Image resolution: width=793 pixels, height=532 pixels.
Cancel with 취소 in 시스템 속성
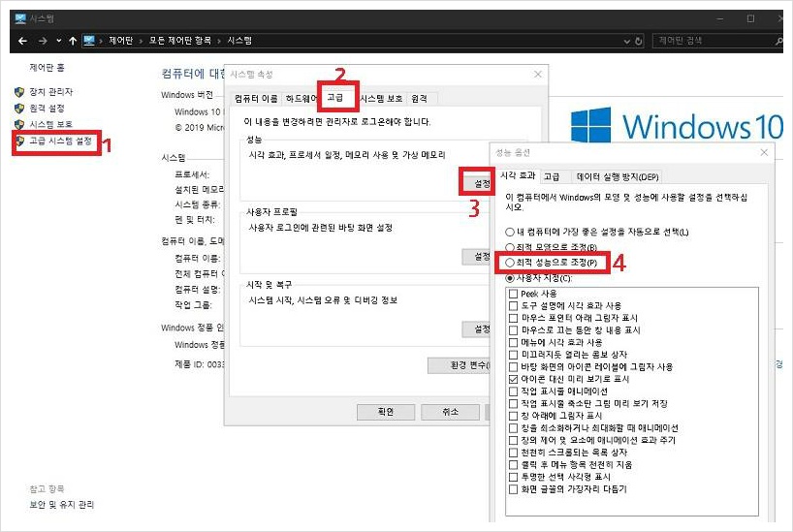coord(450,412)
